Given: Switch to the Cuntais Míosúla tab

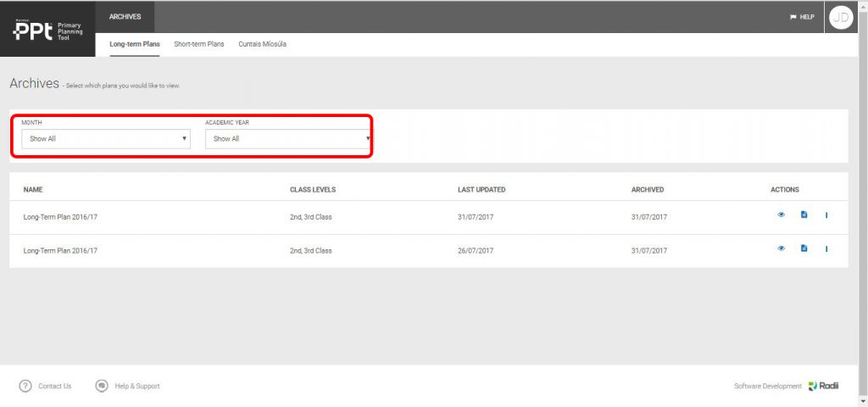Looking at the screenshot, I should 262,44.
